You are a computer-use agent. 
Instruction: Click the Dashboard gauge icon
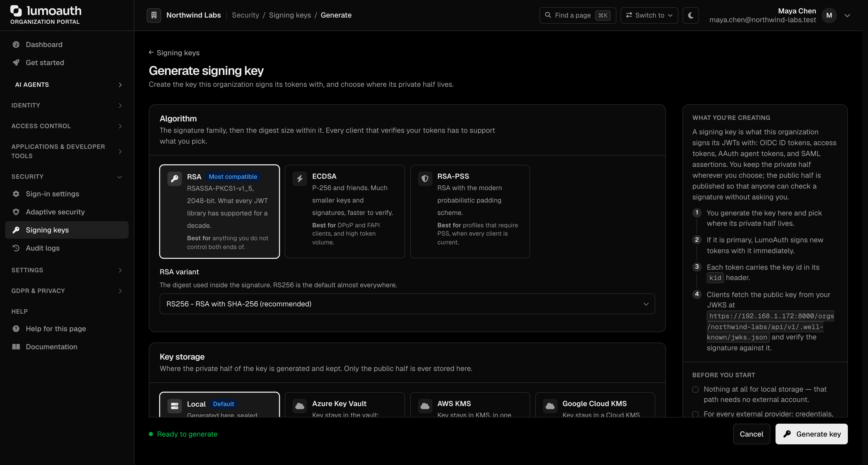[x=16, y=44]
